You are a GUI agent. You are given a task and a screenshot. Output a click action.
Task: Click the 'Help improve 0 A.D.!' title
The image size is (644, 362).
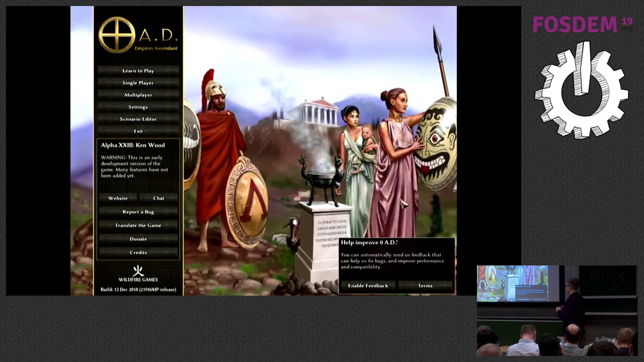click(369, 243)
